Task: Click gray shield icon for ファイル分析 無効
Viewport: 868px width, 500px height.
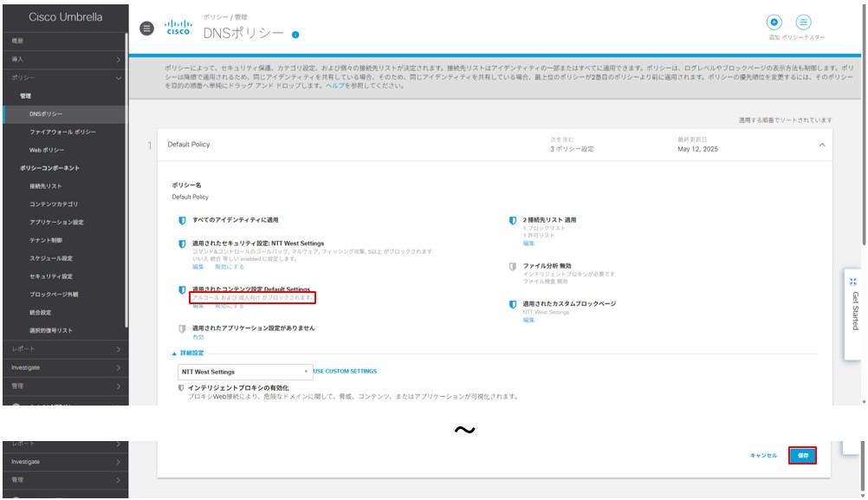Action: click(513, 266)
